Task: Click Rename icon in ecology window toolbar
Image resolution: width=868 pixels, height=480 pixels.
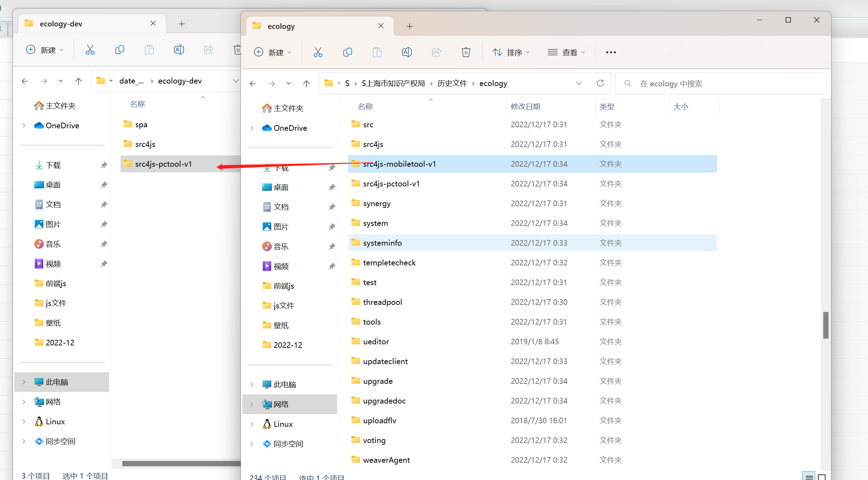Action: coord(407,52)
